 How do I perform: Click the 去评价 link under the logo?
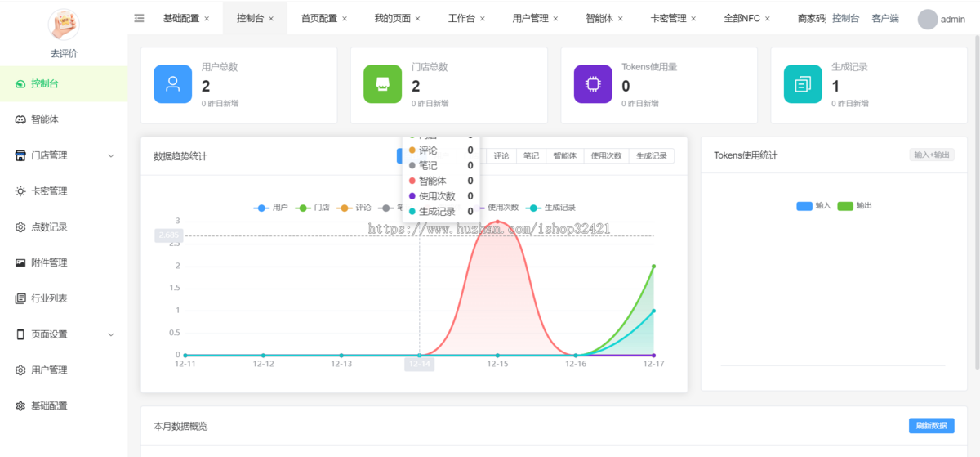click(x=64, y=54)
